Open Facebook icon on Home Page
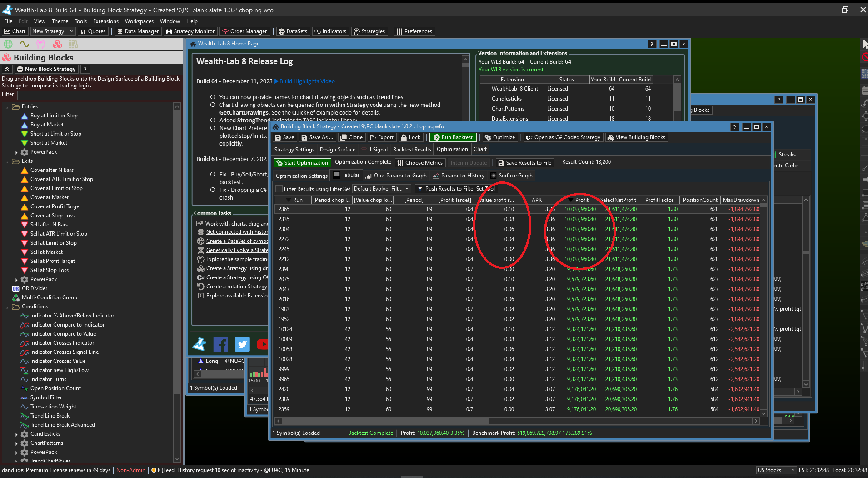The height and width of the screenshot is (478, 868). 221,344
